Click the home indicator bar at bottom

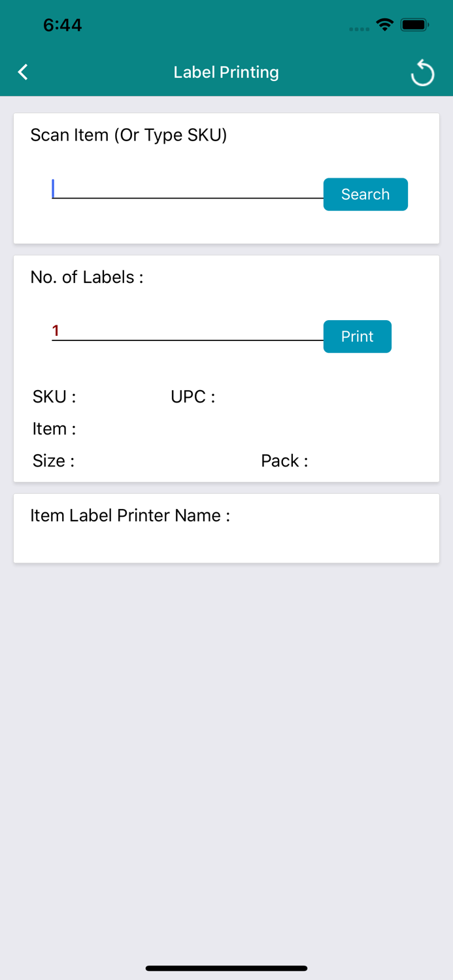click(x=226, y=968)
